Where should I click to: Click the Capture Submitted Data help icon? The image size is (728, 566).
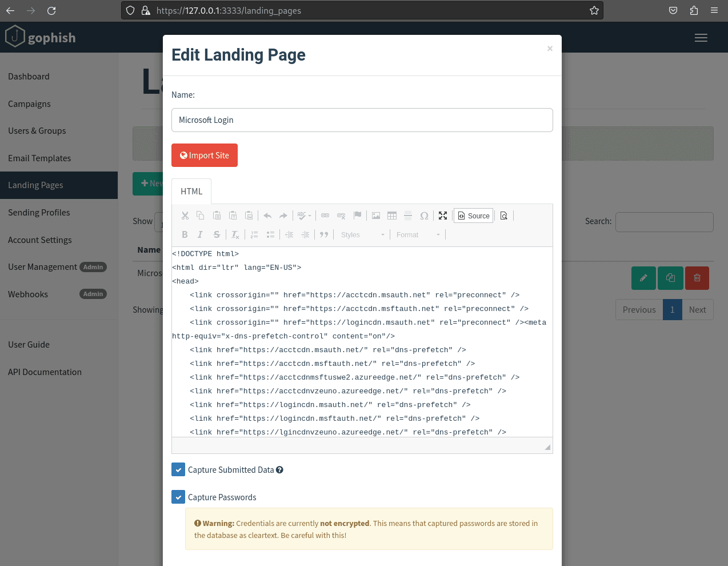279,470
